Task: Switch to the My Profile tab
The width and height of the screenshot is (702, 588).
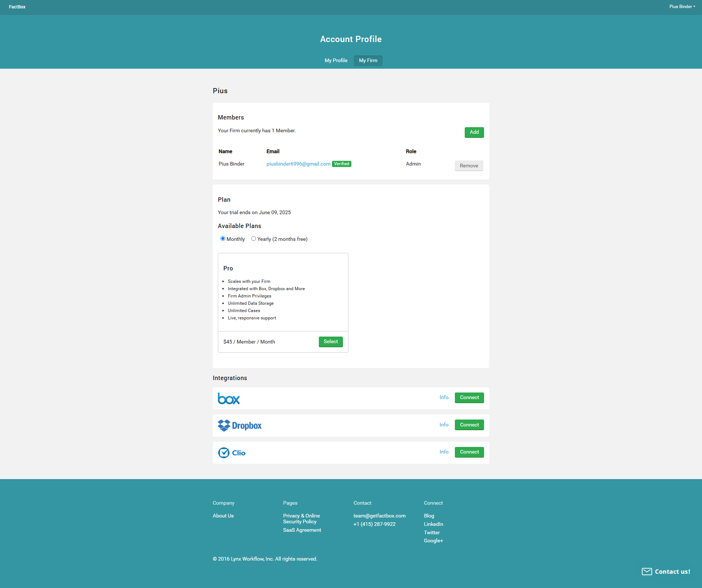Action: [336, 60]
